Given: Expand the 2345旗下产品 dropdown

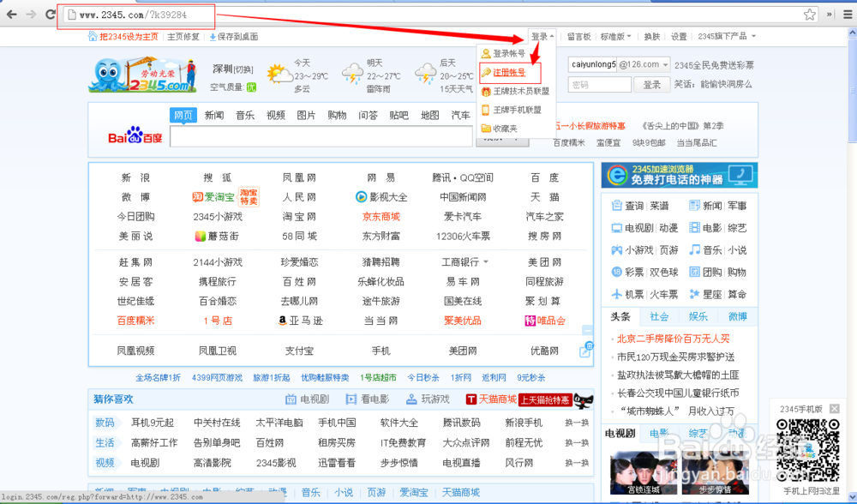Looking at the screenshot, I should (x=727, y=37).
